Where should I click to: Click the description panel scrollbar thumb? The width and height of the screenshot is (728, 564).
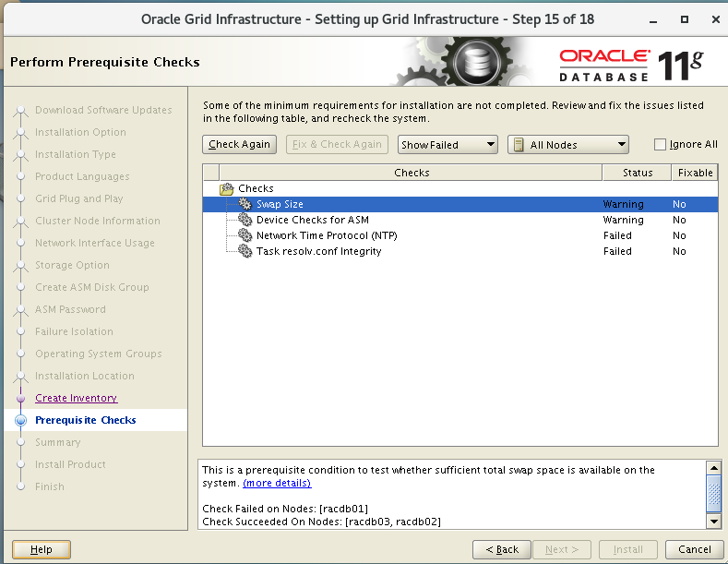point(713,492)
